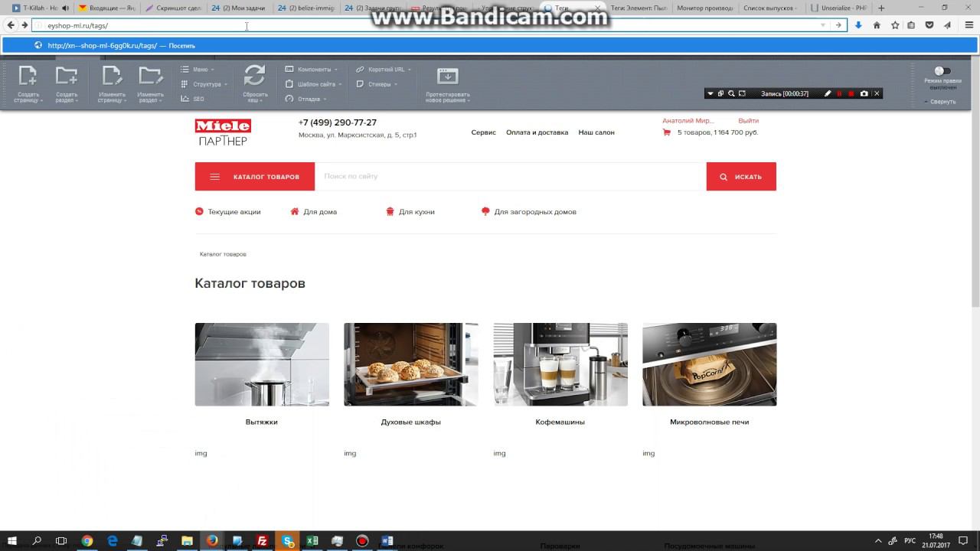The height and width of the screenshot is (551, 980).
Task: Click the Для дома house icon
Action: click(x=295, y=211)
